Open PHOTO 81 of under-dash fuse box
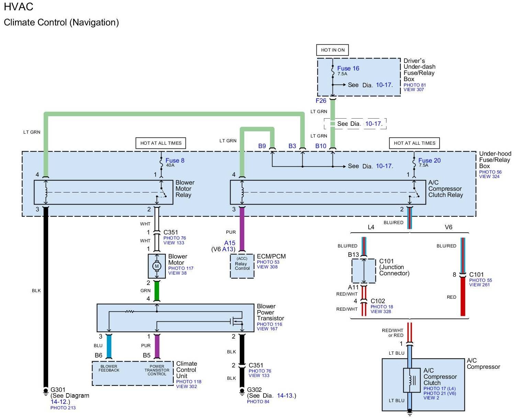 point(415,85)
